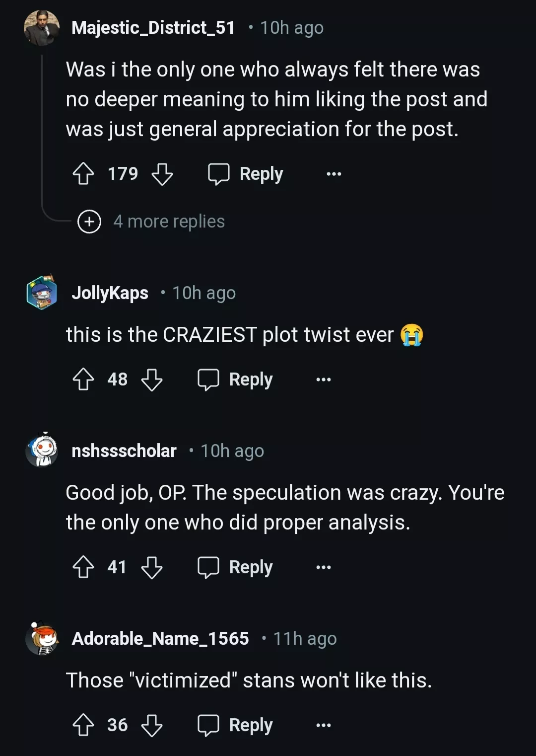Expand 4 more replies
The width and height of the screenshot is (536, 756).
coord(151,222)
